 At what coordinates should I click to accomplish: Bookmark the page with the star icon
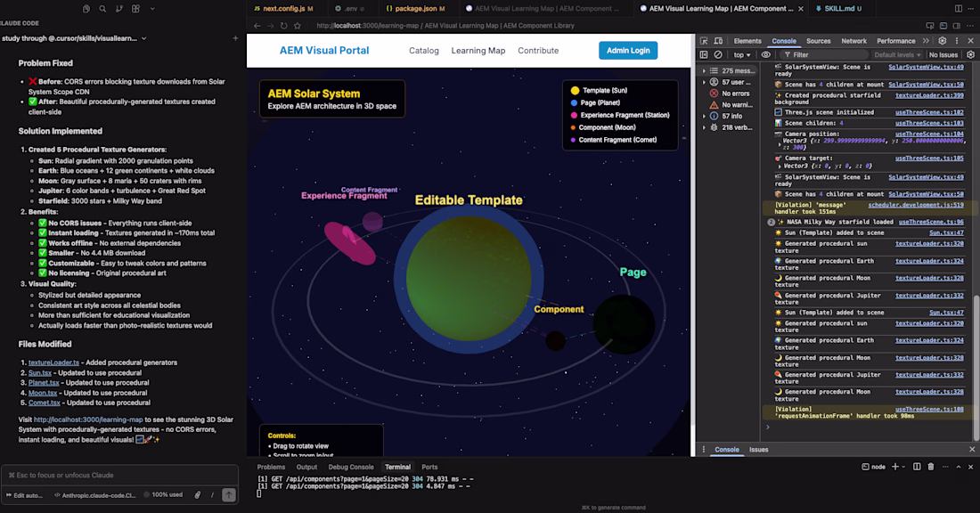coord(298,26)
